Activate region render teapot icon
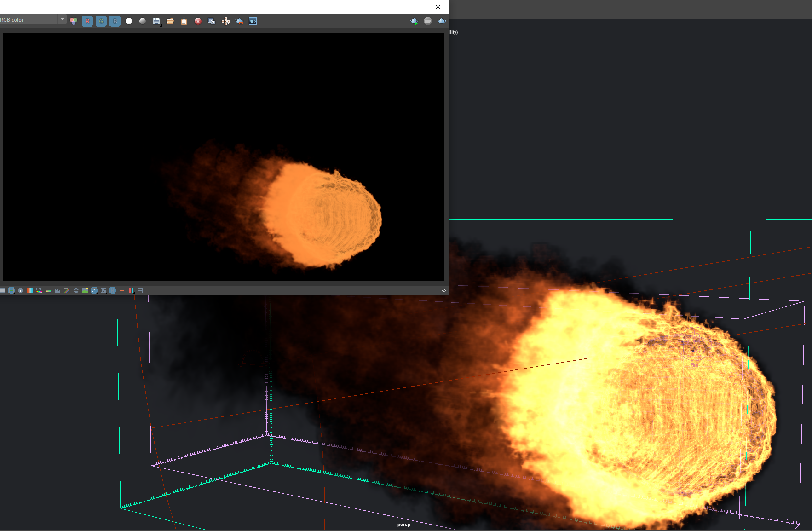812x531 pixels. point(239,21)
